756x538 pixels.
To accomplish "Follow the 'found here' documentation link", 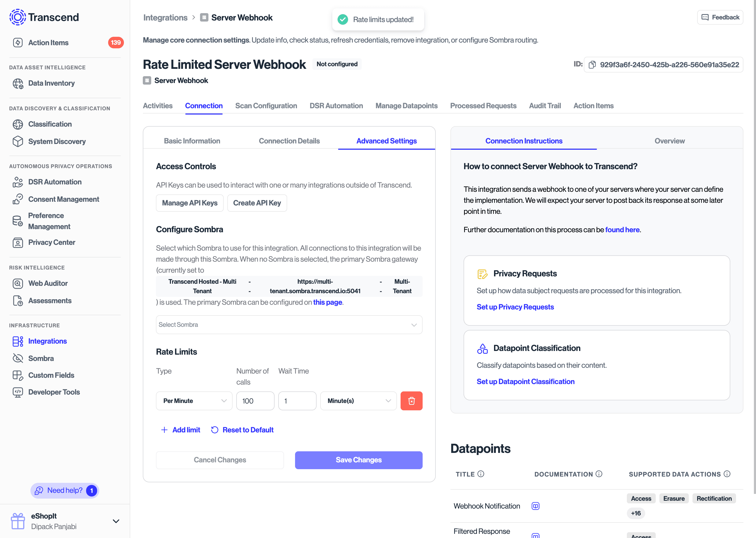I will click(x=622, y=230).
